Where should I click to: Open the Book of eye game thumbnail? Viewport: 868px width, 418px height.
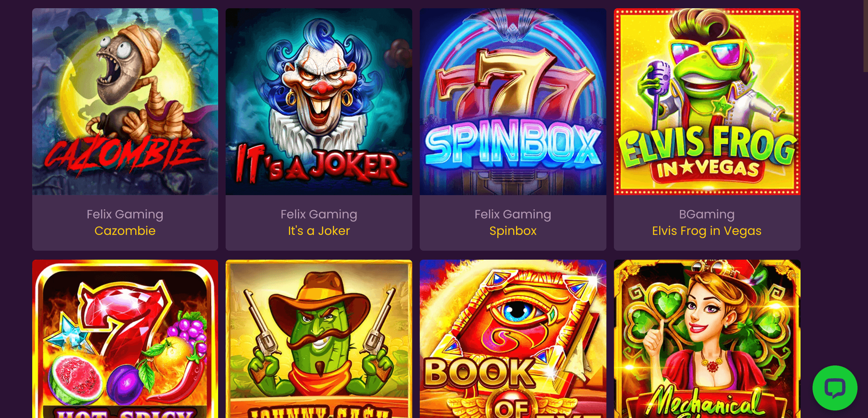[513, 339]
